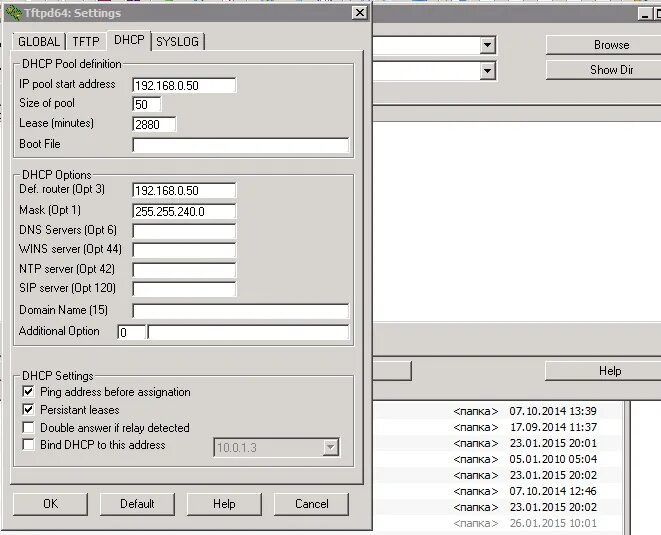Open the 10.0.1.3 bind address dropdown
The width and height of the screenshot is (661, 535).
point(331,447)
